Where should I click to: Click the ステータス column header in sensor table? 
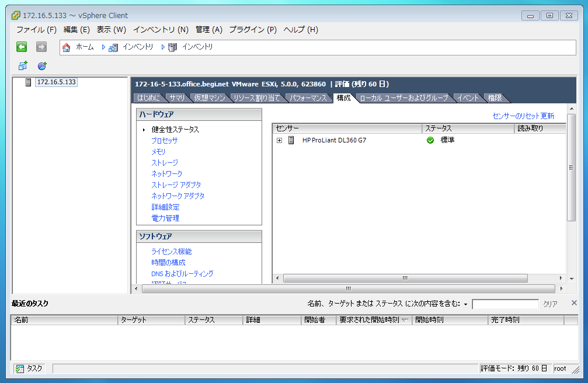click(468, 128)
